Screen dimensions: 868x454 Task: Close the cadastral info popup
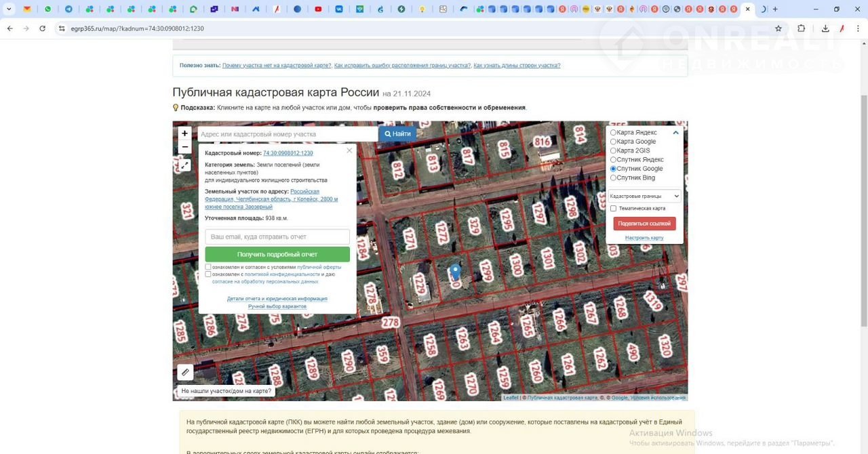click(349, 150)
